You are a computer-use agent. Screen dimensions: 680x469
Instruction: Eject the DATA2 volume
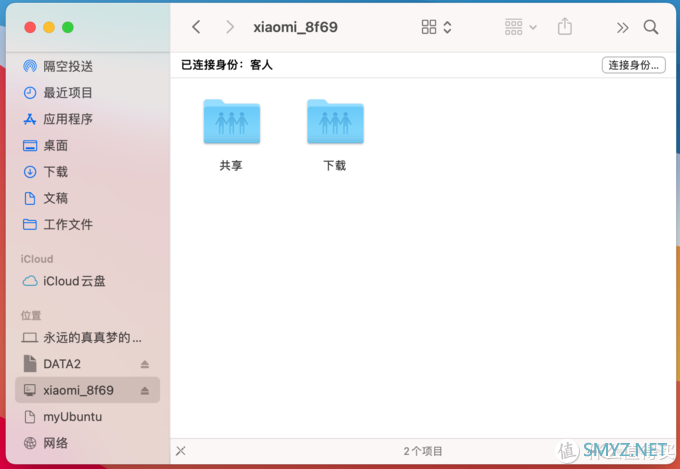point(145,364)
